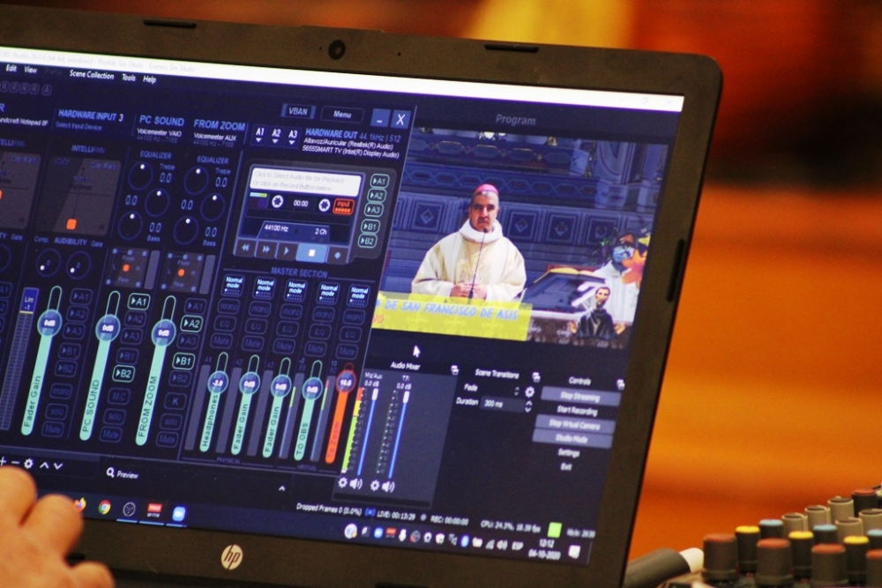Enable Studio Mode
Image resolution: width=882 pixels, height=588 pixels.
point(572,438)
